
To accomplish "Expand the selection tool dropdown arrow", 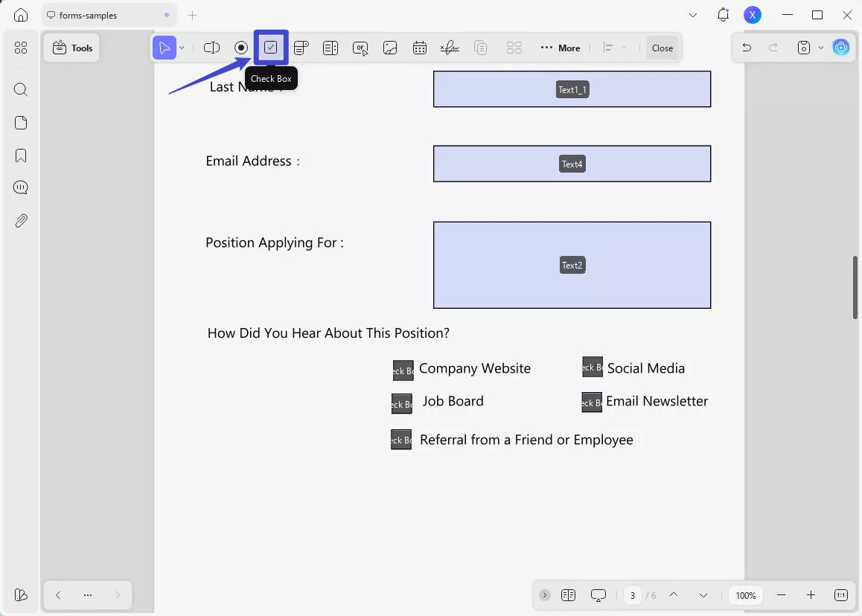I will coord(181,47).
